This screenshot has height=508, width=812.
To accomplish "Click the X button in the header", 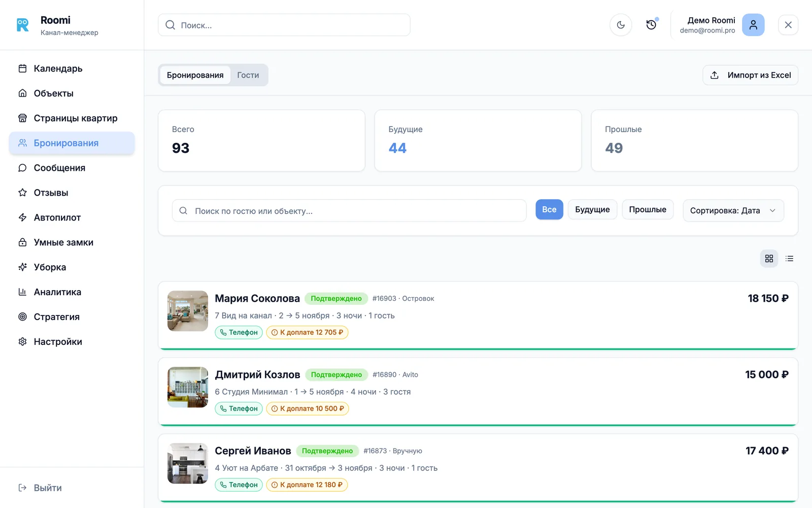I will [x=788, y=25].
